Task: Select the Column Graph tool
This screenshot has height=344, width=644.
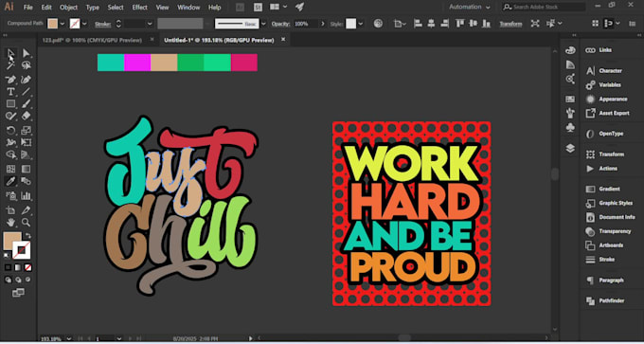Action: pos(26,195)
